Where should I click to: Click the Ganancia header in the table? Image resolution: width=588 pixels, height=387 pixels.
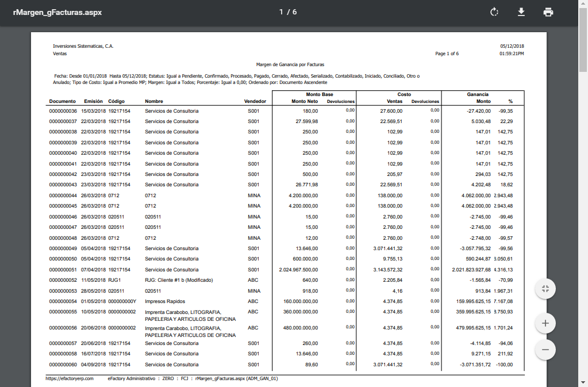pos(478,94)
